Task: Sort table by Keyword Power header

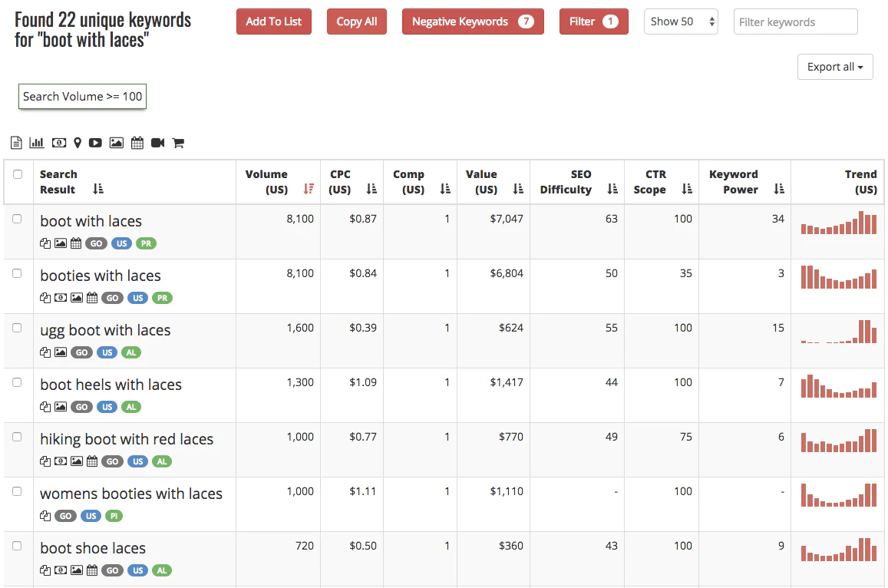Action: click(779, 189)
